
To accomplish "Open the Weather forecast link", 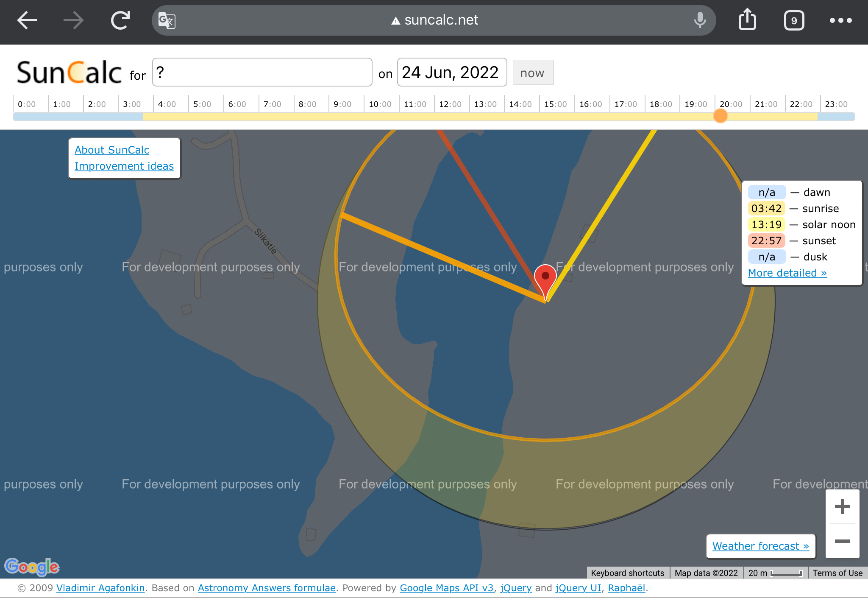I will point(760,546).
